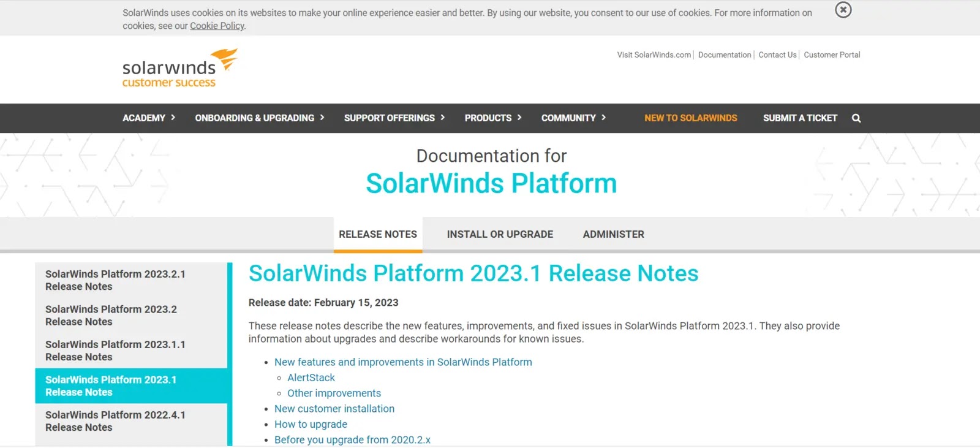980x448 pixels.
Task: Open the Products menu
Action: [x=488, y=118]
